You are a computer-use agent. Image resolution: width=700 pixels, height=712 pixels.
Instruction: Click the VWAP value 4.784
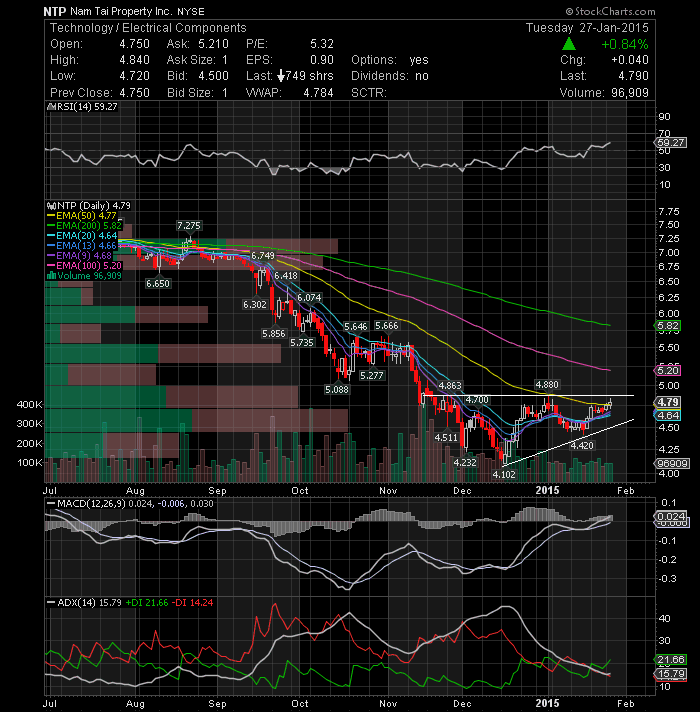point(318,93)
